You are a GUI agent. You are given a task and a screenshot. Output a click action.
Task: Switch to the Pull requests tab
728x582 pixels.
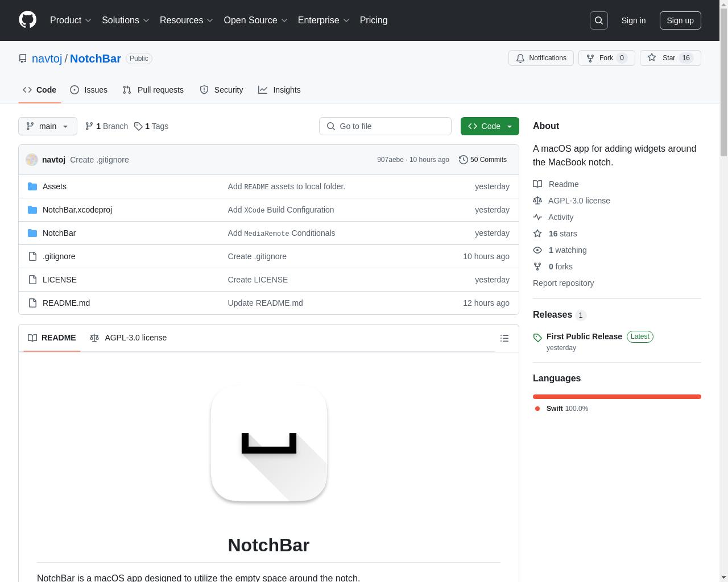[153, 90]
